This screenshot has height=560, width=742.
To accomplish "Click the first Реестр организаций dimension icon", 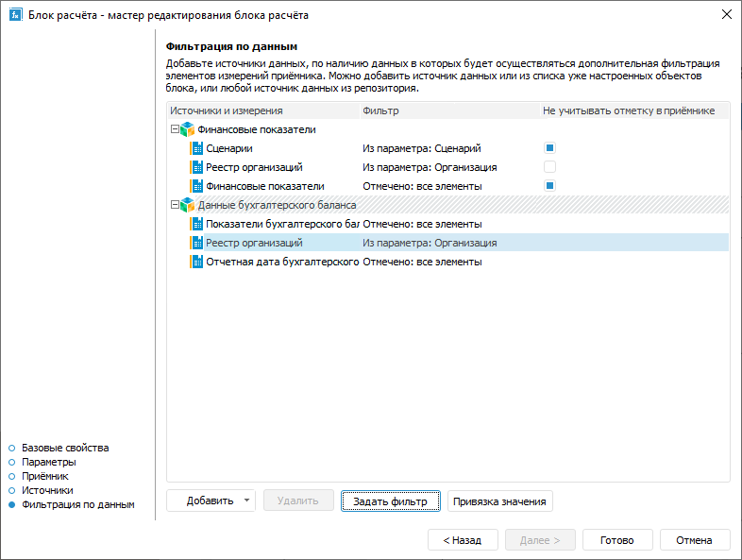I will (197, 167).
